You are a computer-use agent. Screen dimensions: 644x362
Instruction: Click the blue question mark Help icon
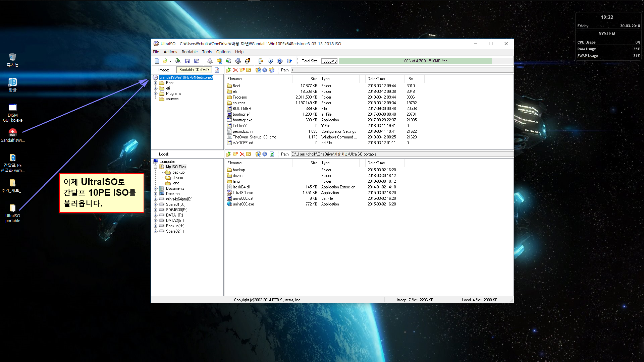[x=280, y=61]
